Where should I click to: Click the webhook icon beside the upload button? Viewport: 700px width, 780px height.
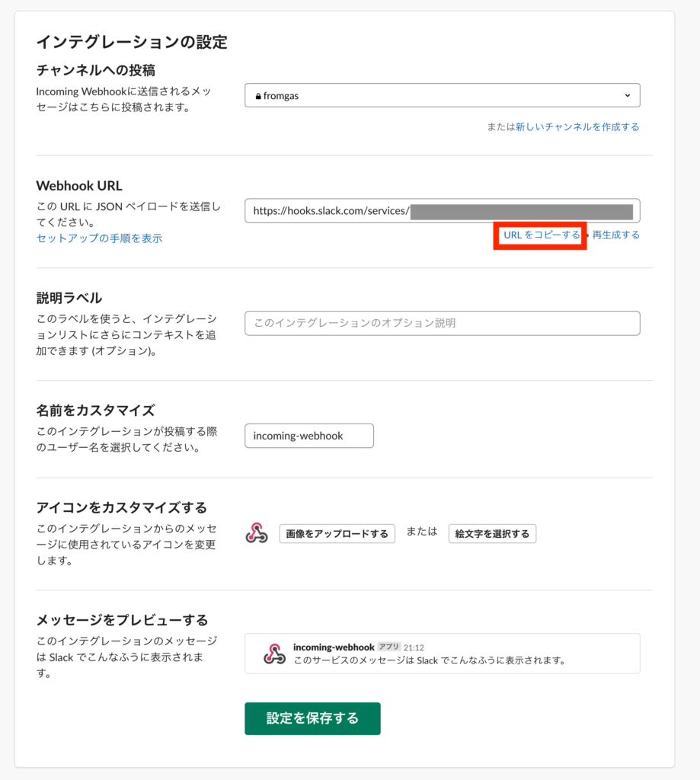coord(257,533)
